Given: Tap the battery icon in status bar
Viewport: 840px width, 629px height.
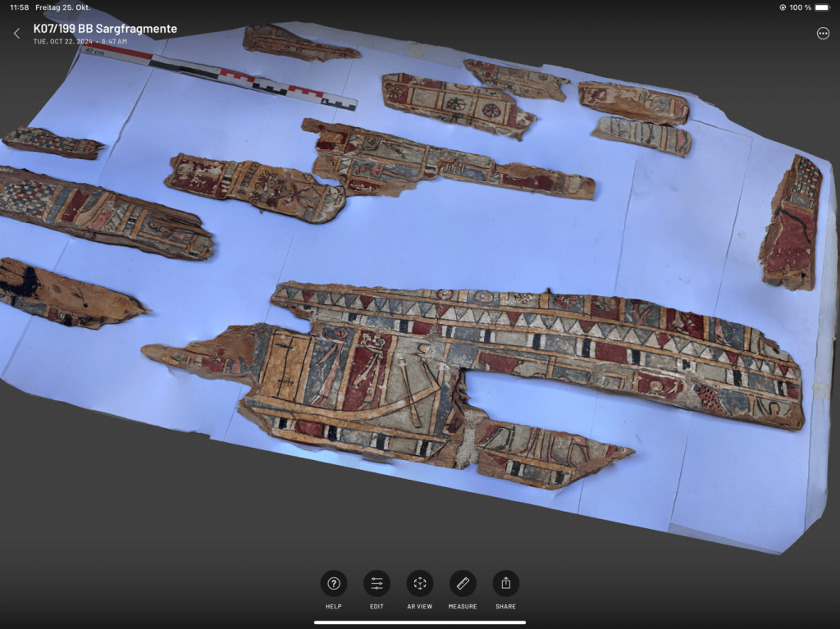Looking at the screenshot, I should tap(822, 7).
